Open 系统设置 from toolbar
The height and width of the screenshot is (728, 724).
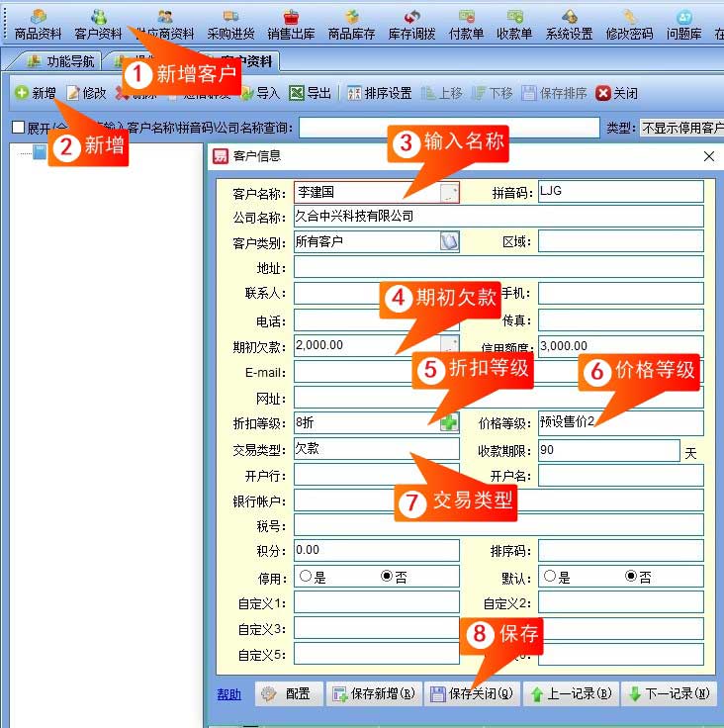pos(569,25)
